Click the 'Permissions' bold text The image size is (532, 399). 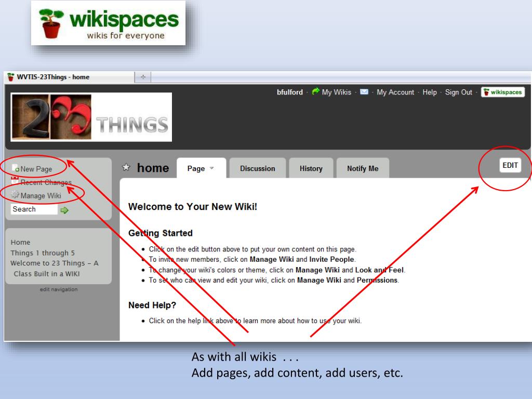(x=377, y=280)
